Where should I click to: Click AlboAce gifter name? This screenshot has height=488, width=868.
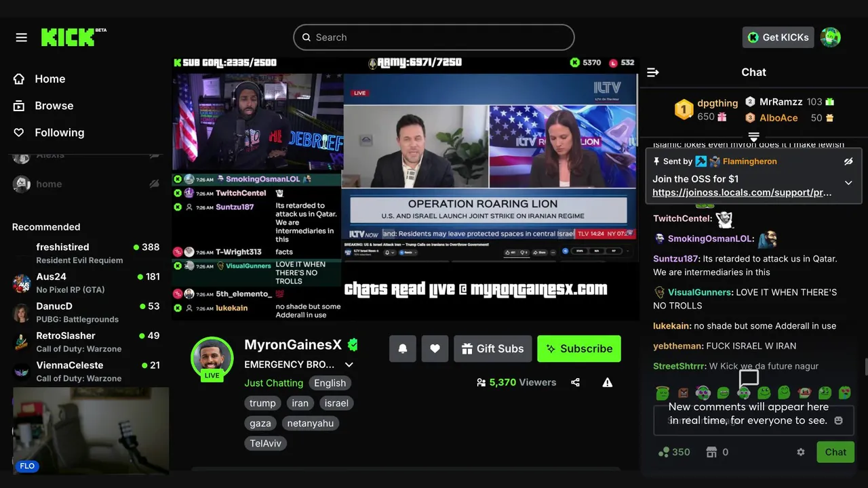click(x=778, y=118)
